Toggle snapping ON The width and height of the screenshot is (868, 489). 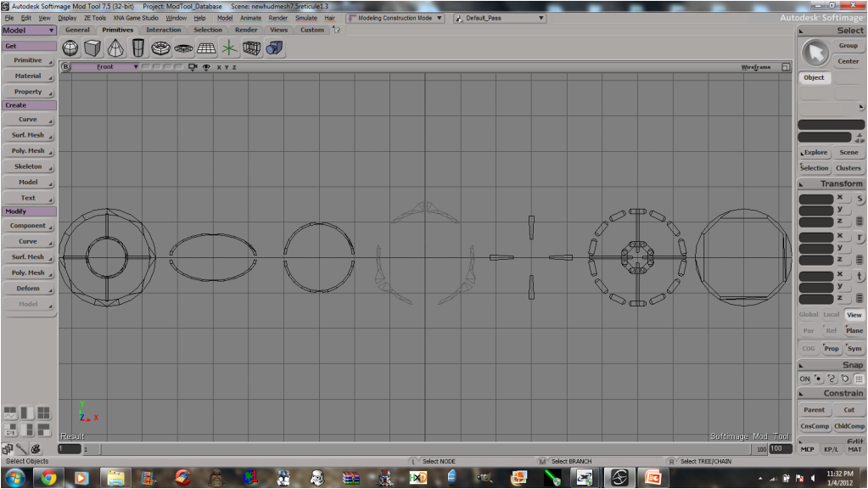805,379
